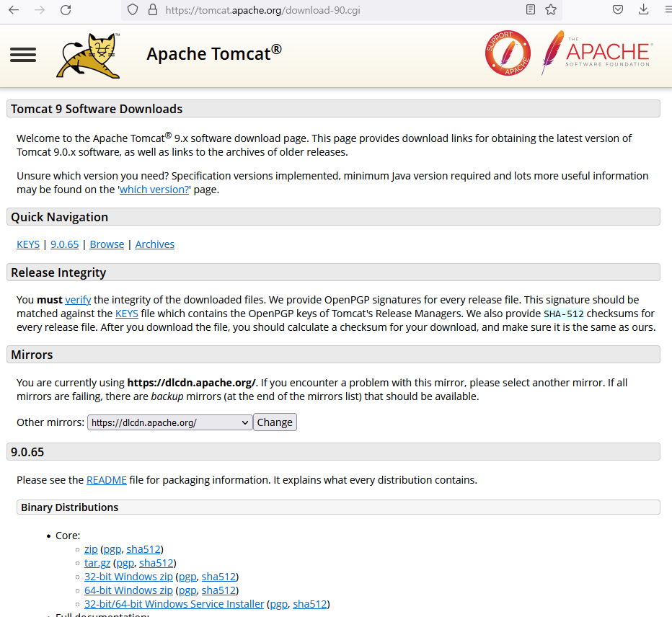Open pgp signature for Core zip
The width and height of the screenshot is (672, 617).
(112, 549)
